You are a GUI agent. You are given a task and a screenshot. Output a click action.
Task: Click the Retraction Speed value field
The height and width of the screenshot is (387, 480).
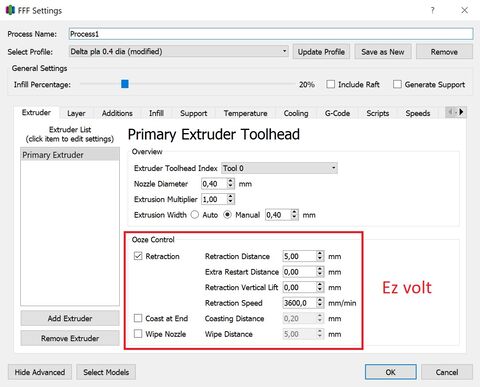coord(299,303)
